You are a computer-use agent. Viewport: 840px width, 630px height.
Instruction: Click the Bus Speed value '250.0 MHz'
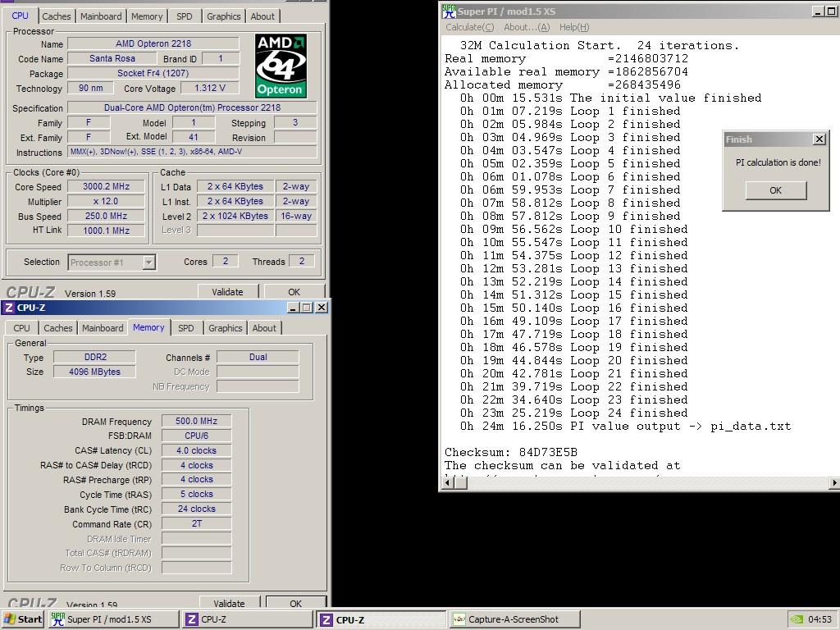coord(106,216)
